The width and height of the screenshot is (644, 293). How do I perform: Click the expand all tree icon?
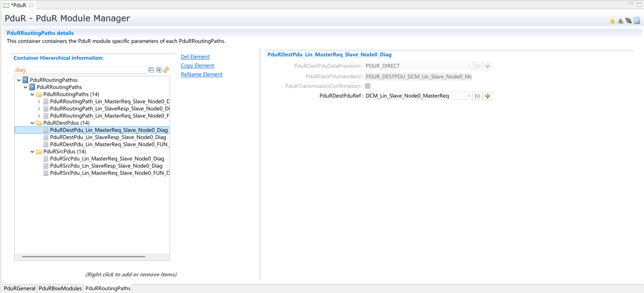pyautogui.click(x=159, y=70)
